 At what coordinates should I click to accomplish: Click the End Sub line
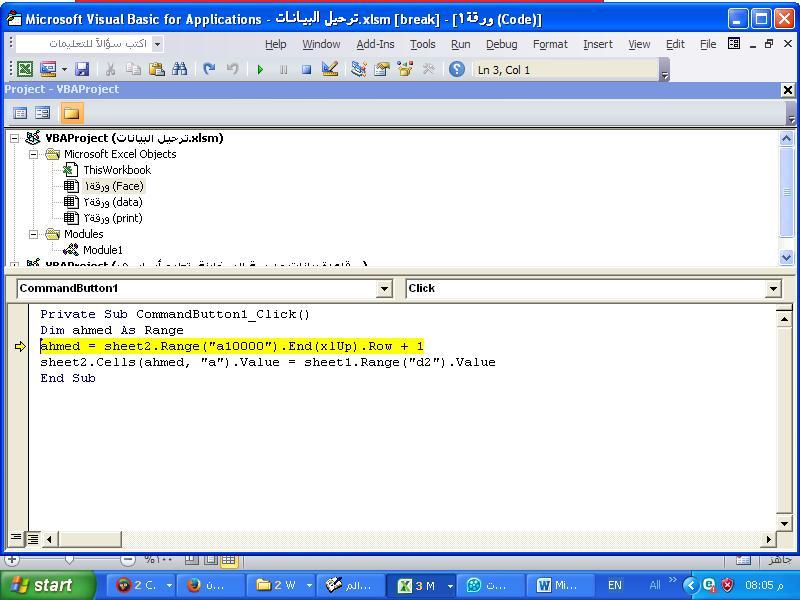(68, 378)
